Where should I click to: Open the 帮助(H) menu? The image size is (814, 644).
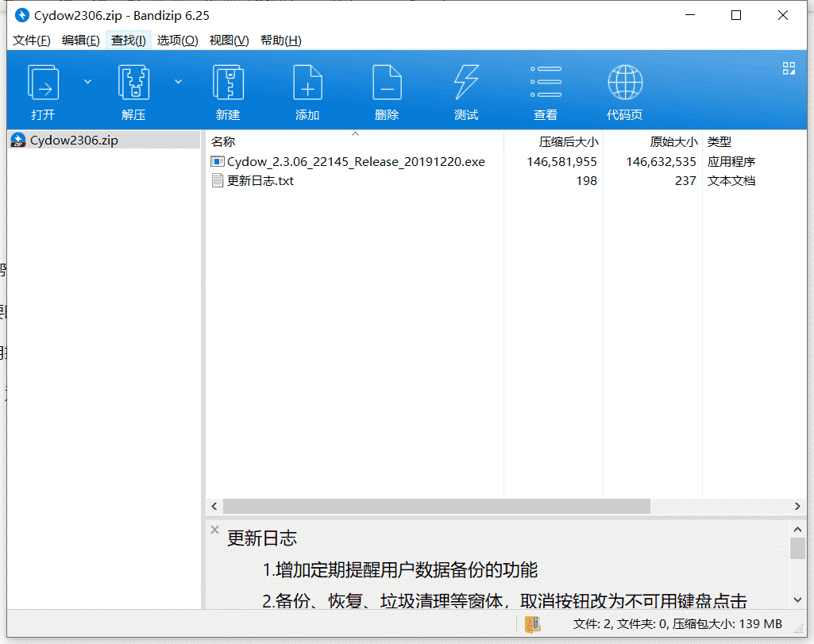coord(281,40)
